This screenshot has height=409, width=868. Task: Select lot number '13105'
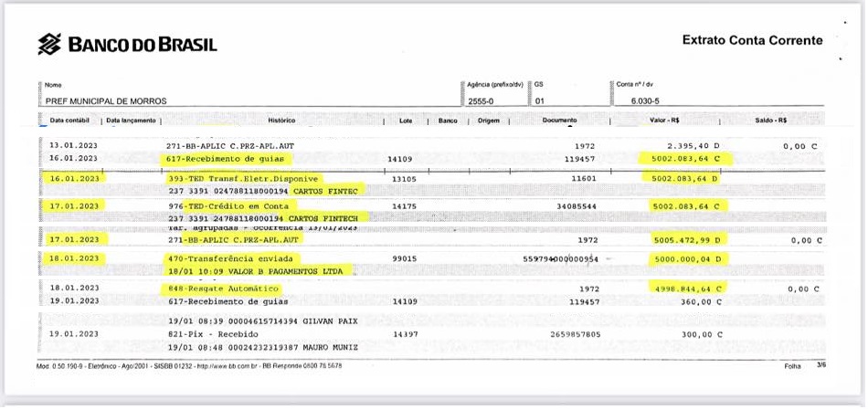(404, 179)
